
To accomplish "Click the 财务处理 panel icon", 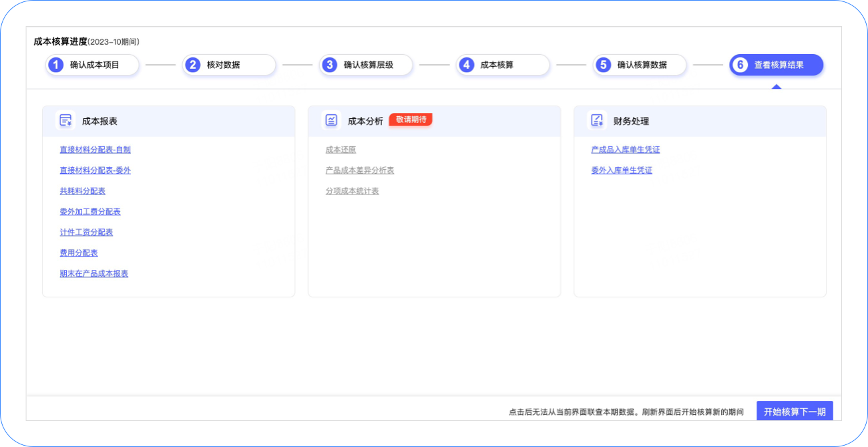I will 597,121.
